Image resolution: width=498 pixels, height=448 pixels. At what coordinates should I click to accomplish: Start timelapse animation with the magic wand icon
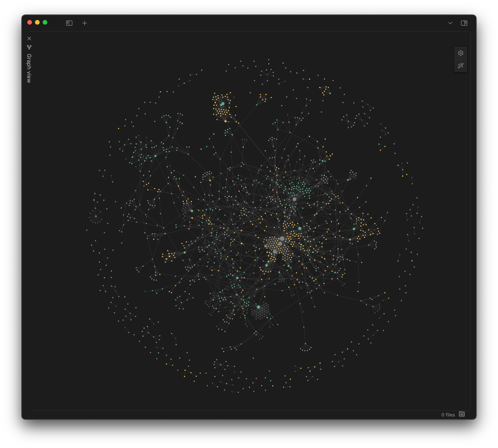click(460, 66)
